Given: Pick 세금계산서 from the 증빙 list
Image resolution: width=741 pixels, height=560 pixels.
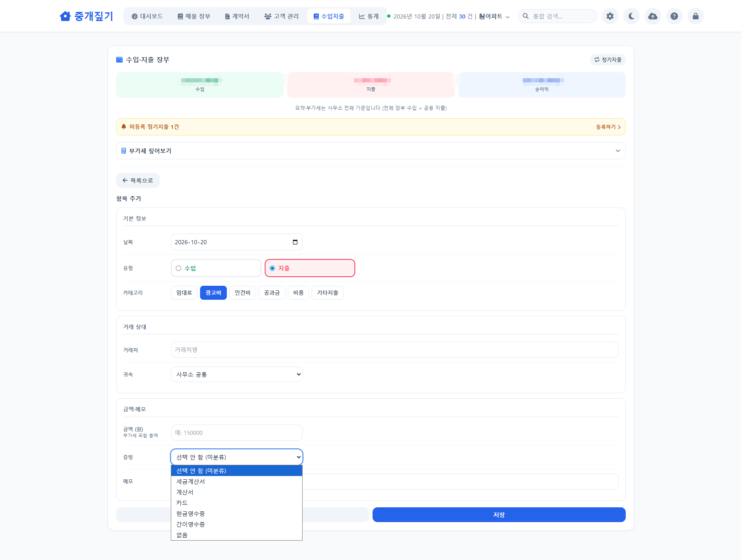Looking at the screenshot, I should 237,481.
